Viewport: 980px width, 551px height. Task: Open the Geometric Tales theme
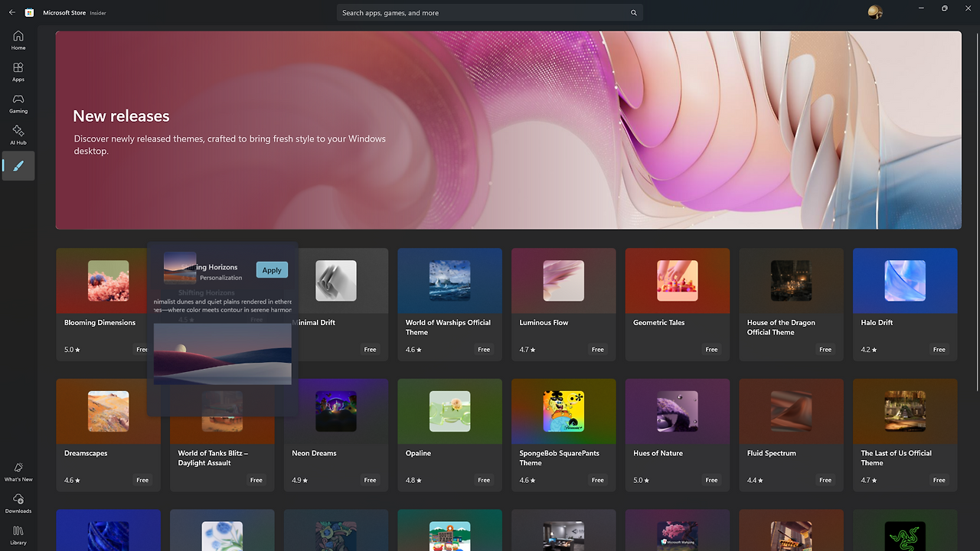click(677, 304)
